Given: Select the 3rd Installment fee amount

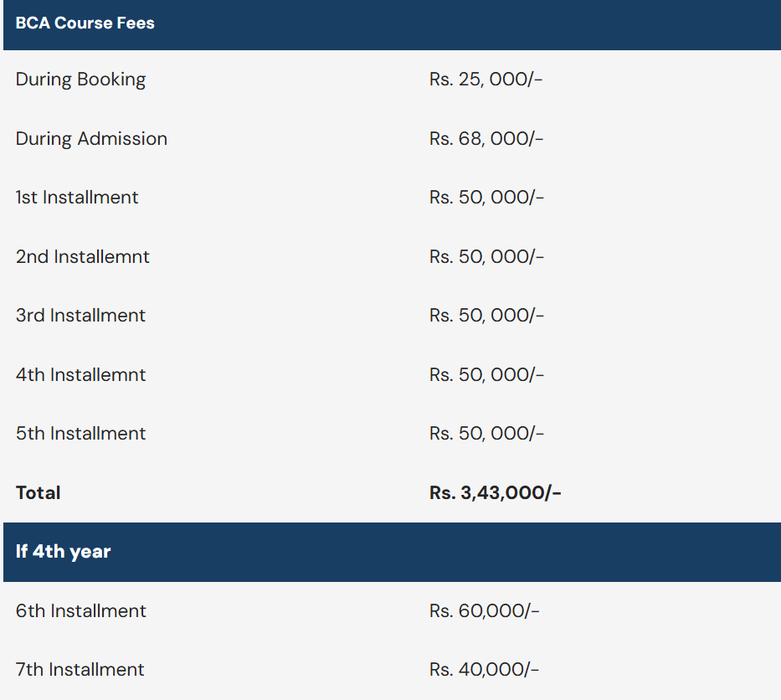Looking at the screenshot, I should pos(486,316).
